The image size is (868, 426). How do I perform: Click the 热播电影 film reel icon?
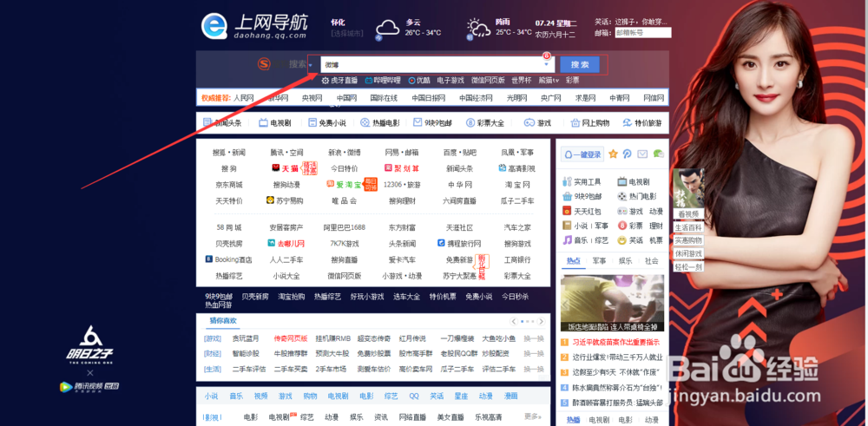click(x=365, y=122)
